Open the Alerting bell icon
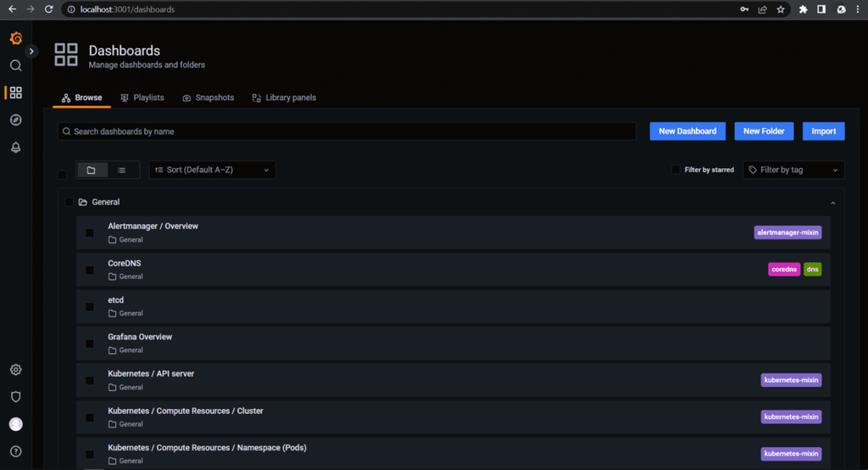Screen dimensions: 868x470 [x=15, y=147]
